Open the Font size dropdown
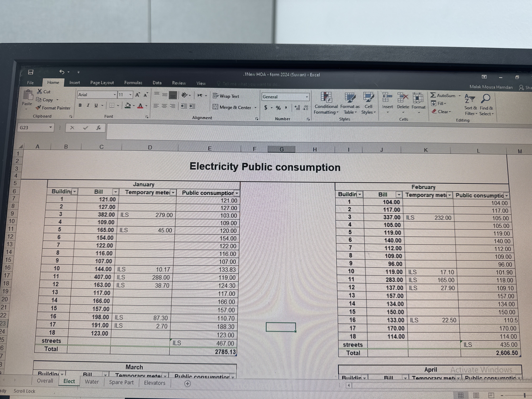The width and height of the screenshot is (532, 399). tap(131, 95)
